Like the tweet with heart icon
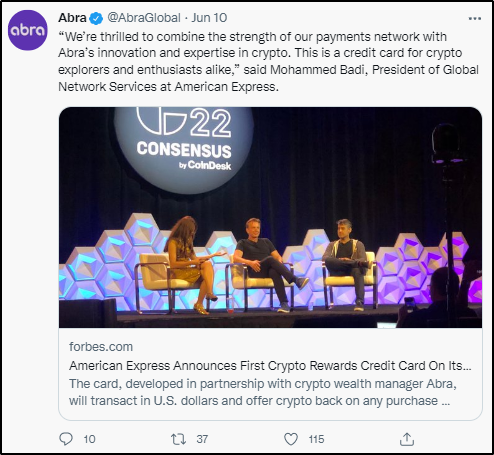The height and width of the screenshot is (455, 494). point(291,439)
